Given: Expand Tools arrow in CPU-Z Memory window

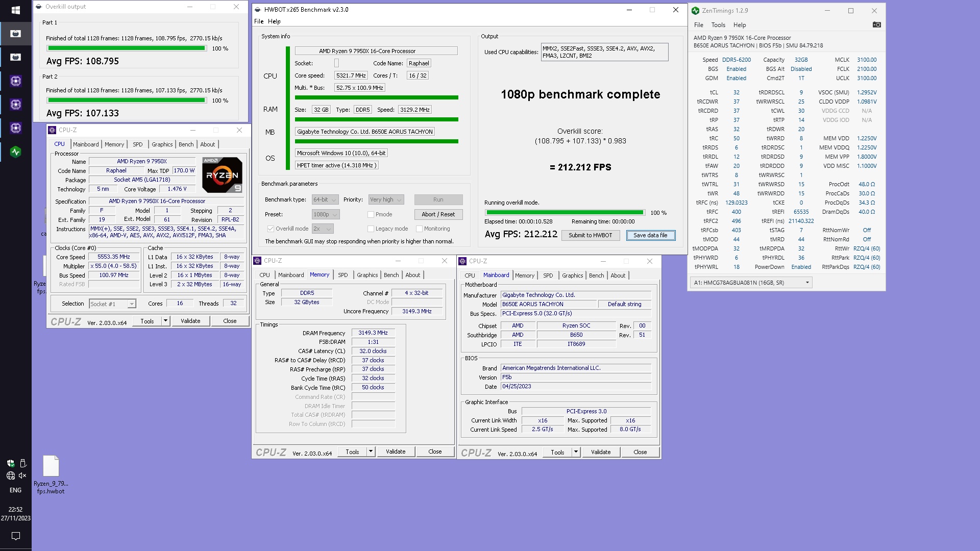Looking at the screenshot, I should (371, 452).
